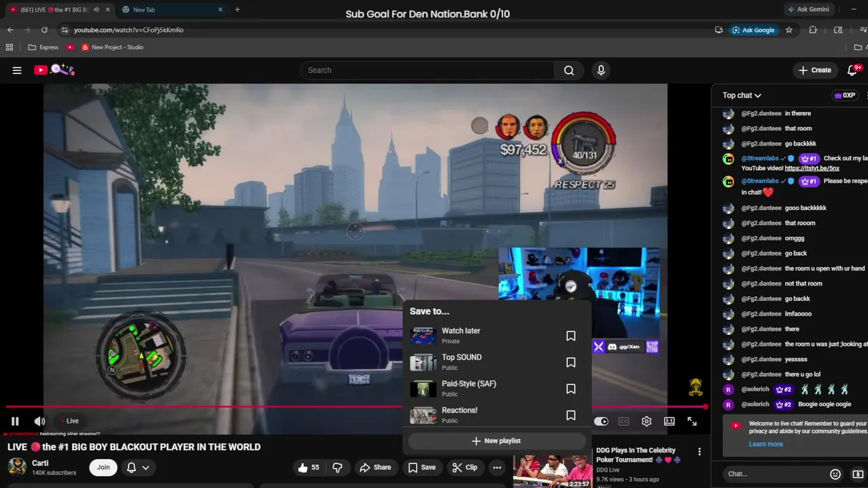This screenshot has height=488, width=868.
Task: Open emoji picker in chat
Action: [x=835, y=474]
